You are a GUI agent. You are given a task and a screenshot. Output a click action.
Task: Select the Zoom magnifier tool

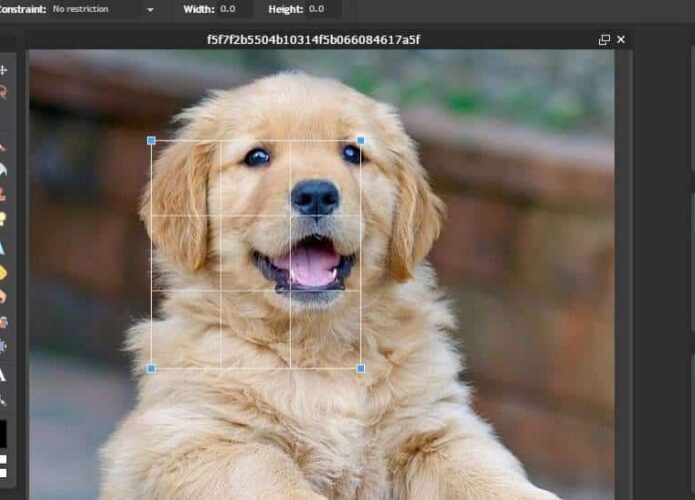pyautogui.click(x=3, y=401)
